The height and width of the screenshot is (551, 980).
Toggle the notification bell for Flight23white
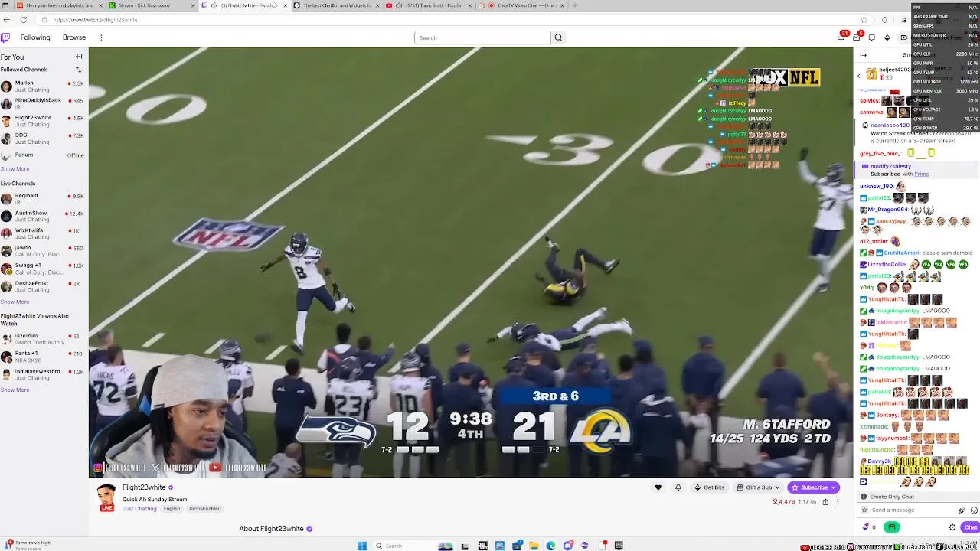pos(678,487)
